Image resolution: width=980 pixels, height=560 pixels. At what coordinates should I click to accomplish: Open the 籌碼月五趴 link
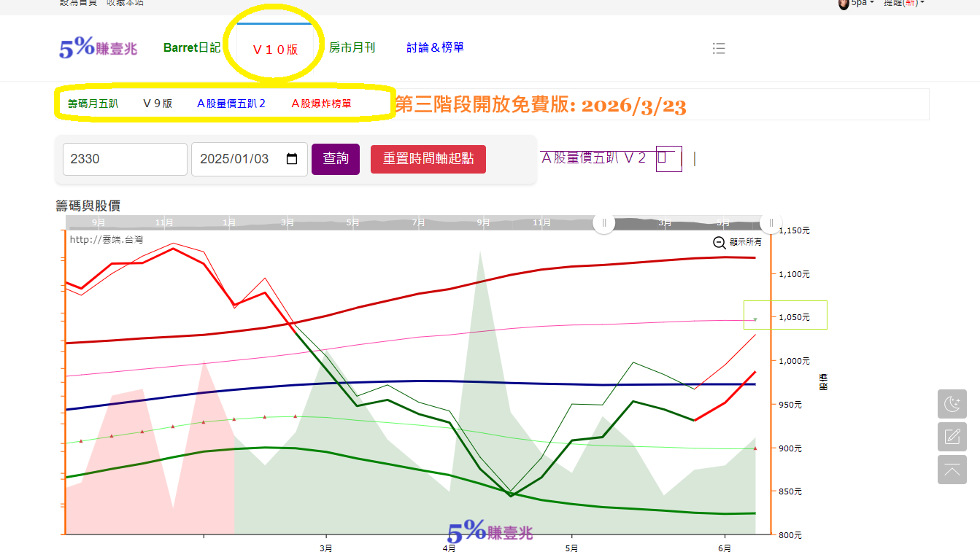pyautogui.click(x=93, y=104)
